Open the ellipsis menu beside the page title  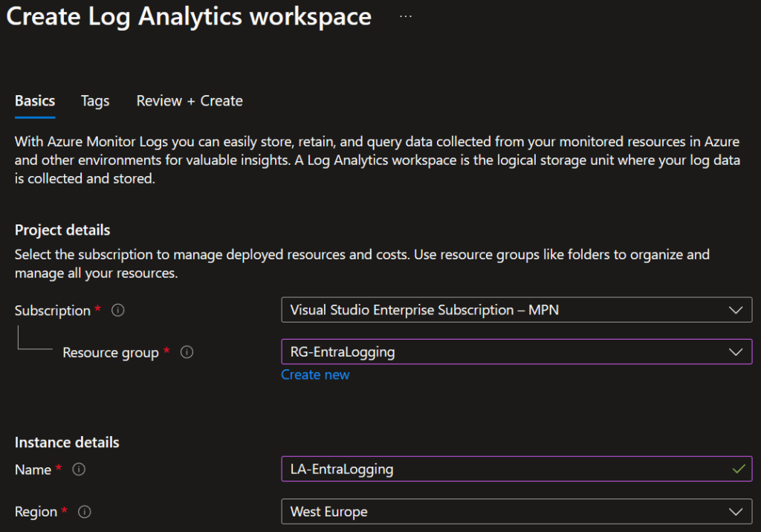(405, 15)
